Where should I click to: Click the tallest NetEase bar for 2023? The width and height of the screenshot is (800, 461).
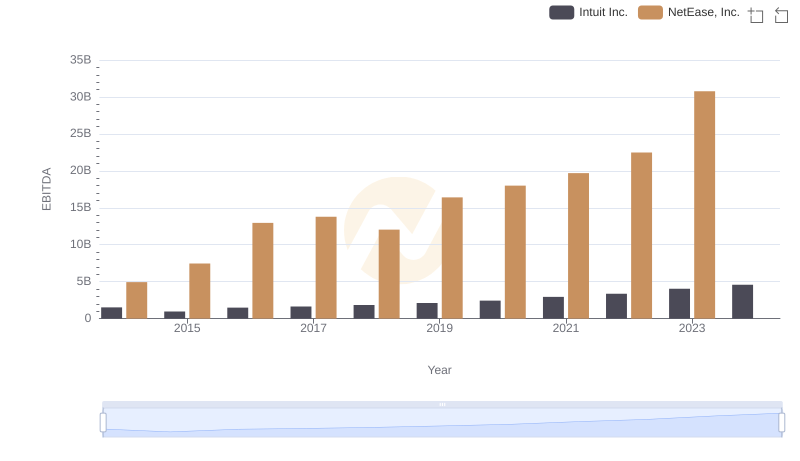pyautogui.click(x=704, y=205)
